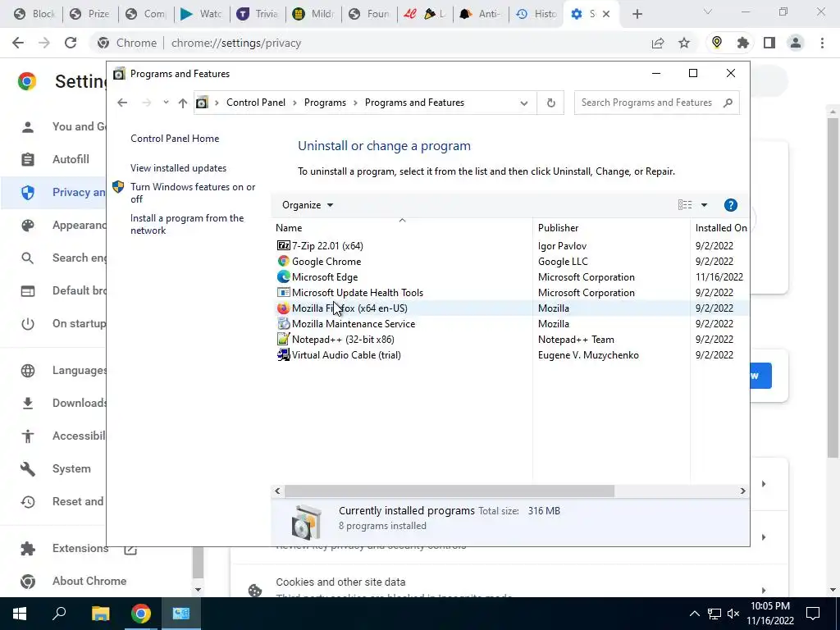Click the Notepad++ icon in program list
Image resolution: width=840 pixels, height=630 pixels.
pyautogui.click(x=283, y=339)
